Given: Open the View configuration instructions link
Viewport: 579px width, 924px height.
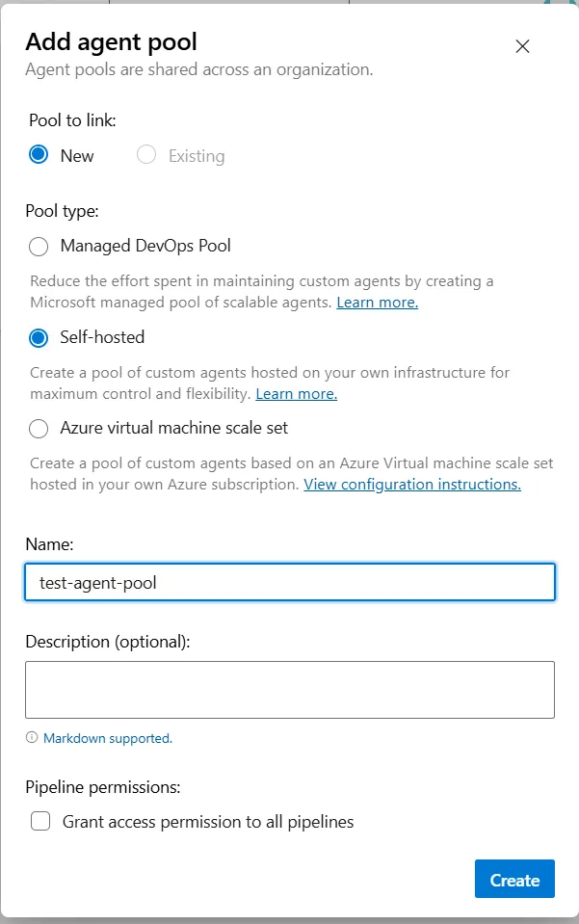Looking at the screenshot, I should 412,485.
